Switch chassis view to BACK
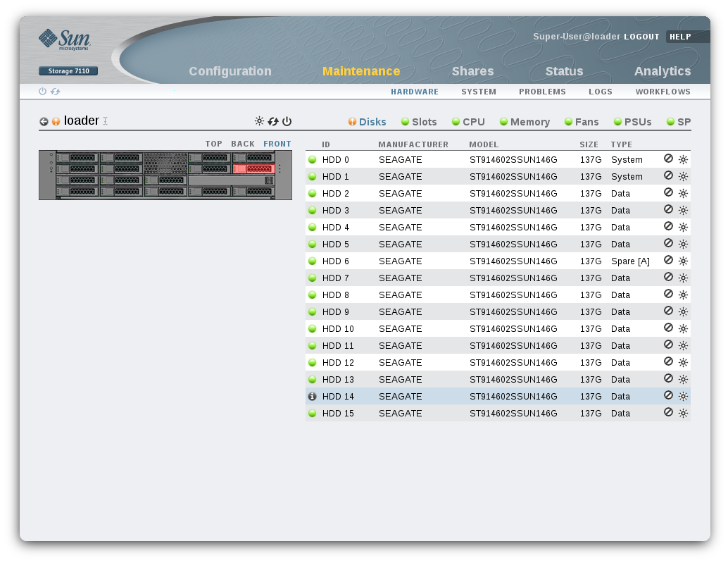 click(243, 144)
